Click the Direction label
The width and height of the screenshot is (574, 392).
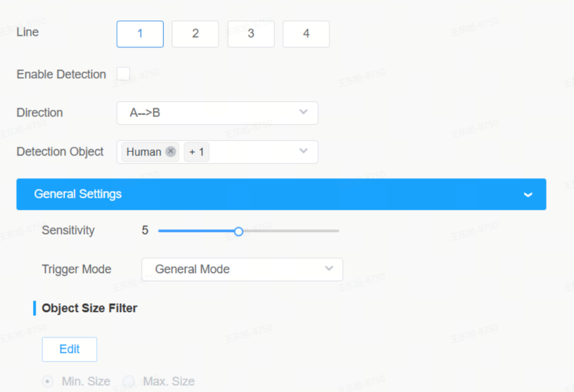(40, 112)
